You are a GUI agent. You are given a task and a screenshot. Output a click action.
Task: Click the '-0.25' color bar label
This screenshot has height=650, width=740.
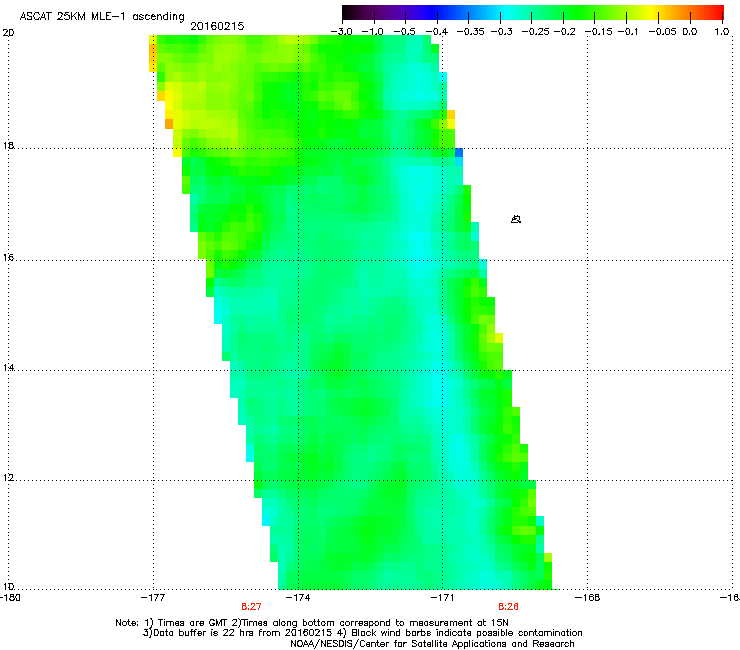coord(536,32)
